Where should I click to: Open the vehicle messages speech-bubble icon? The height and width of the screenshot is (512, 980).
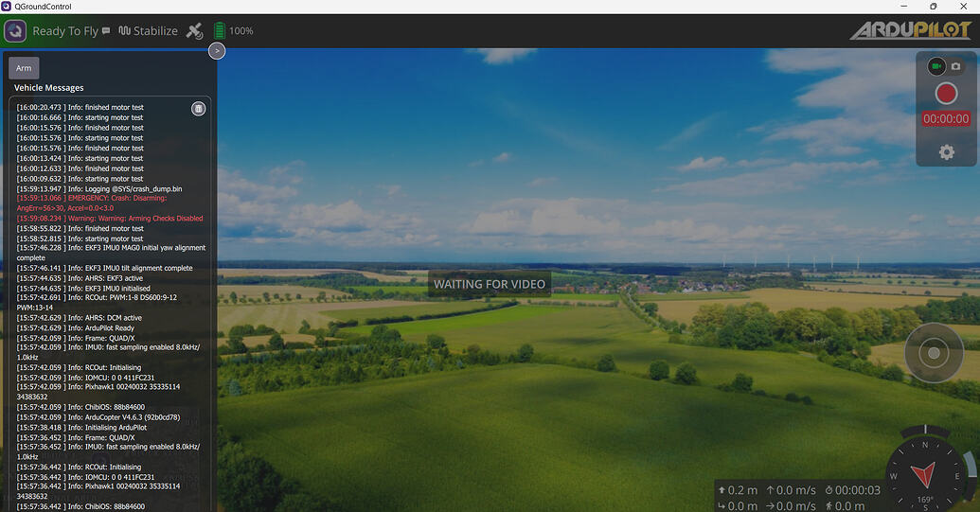pyautogui.click(x=106, y=30)
